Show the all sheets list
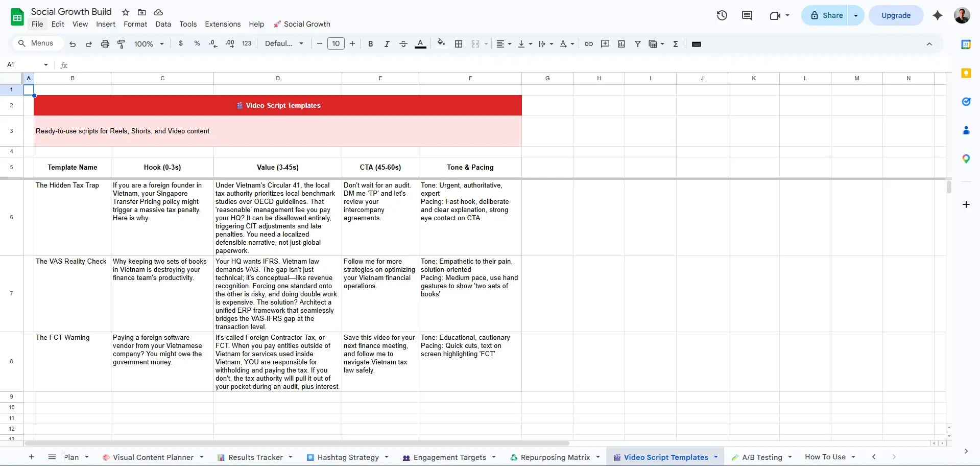Screen dimensions: 980x466 (x=52, y=457)
